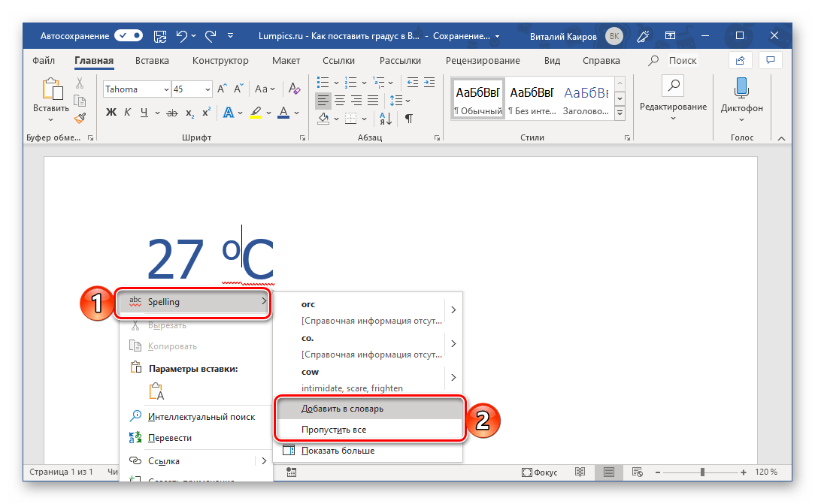This screenshot has width=815, height=504.
Task: Apply the Обычный style
Action: [477, 98]
